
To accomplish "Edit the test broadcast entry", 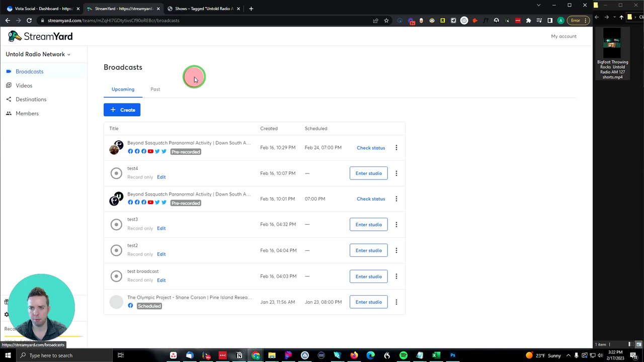I will pos(161,280).
